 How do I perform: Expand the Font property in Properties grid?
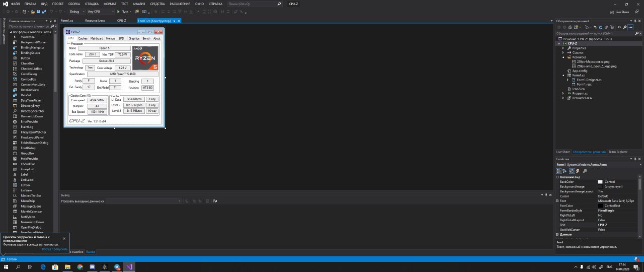pos(557,201)
